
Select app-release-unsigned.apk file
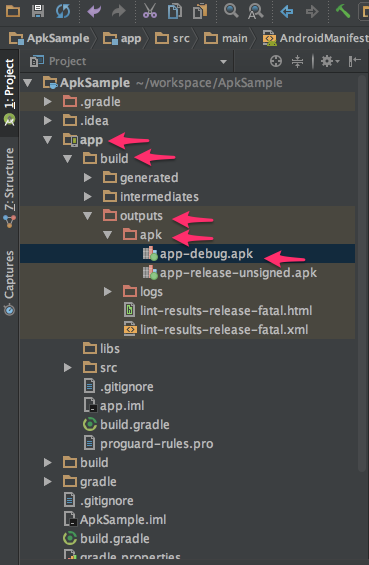coord(187,273)
